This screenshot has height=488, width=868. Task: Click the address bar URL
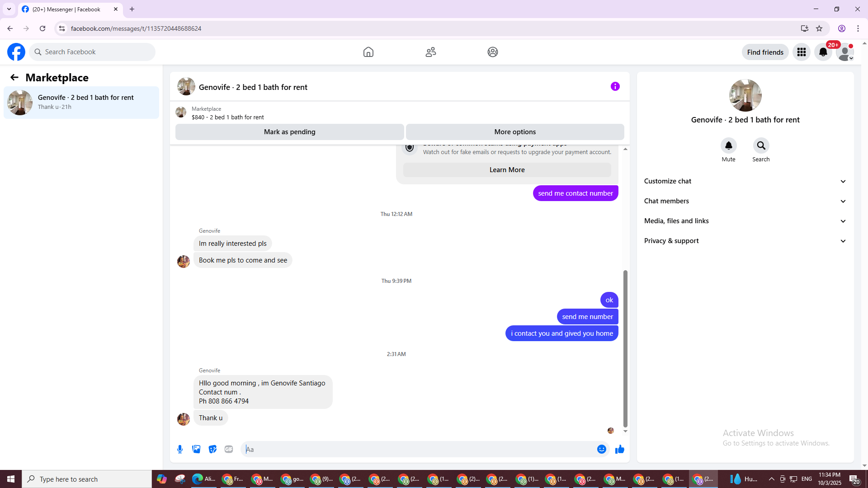tap(136, 28)
